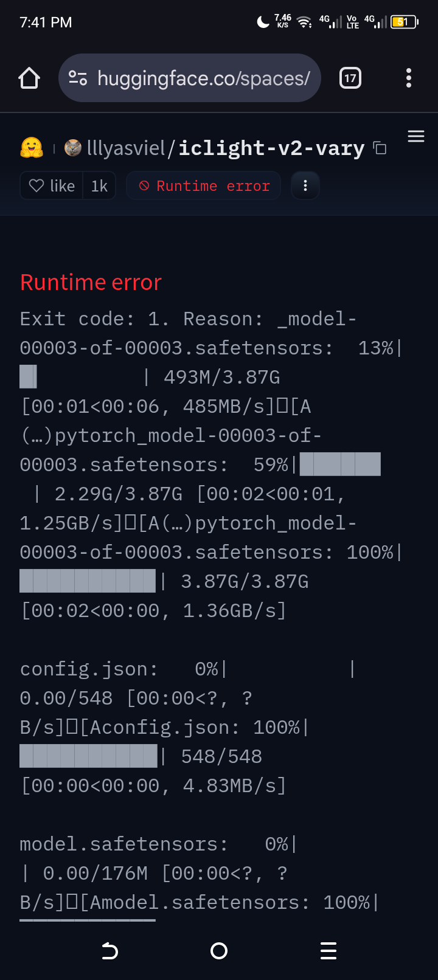Copy the space name with clipboard icon
Viewport: 438px width, 980px height.
[380, 148]
